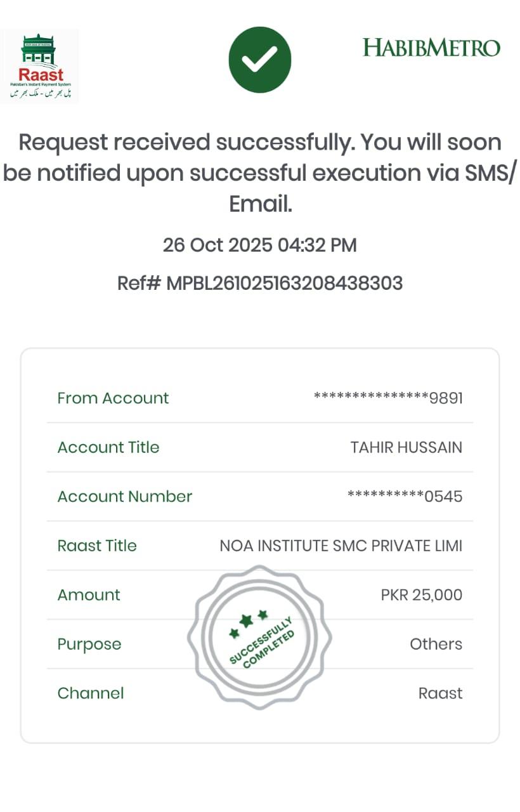Screen dimensions: 520x812
Task: Click the Account Number label
Action: click(125, 497)
